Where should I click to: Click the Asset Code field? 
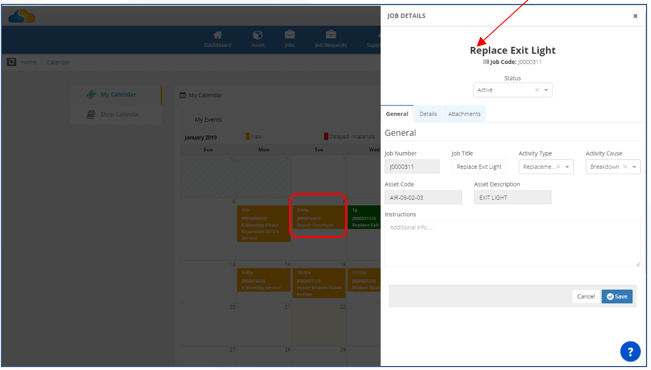[x=423, y=198]
